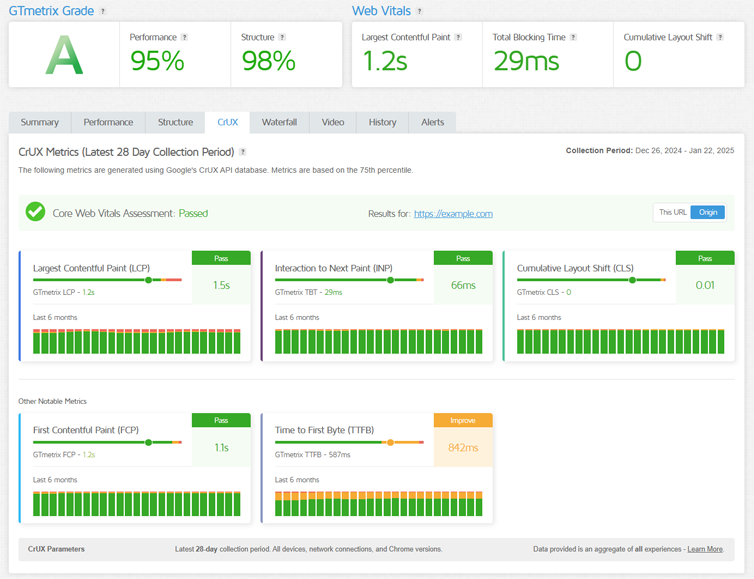The height and width of the screenshot is (579, 754).
Task: Click the 66ms INP value
Action: click(x=463, y=285)
